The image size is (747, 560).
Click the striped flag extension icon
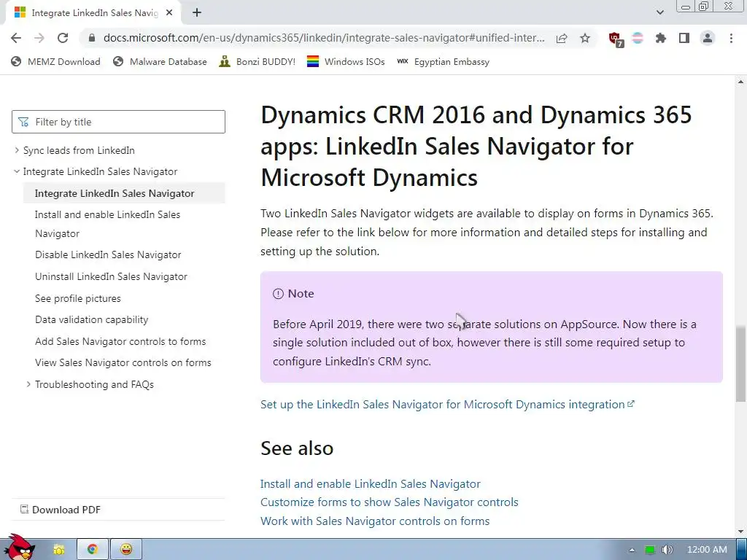(x=638, y=38)
